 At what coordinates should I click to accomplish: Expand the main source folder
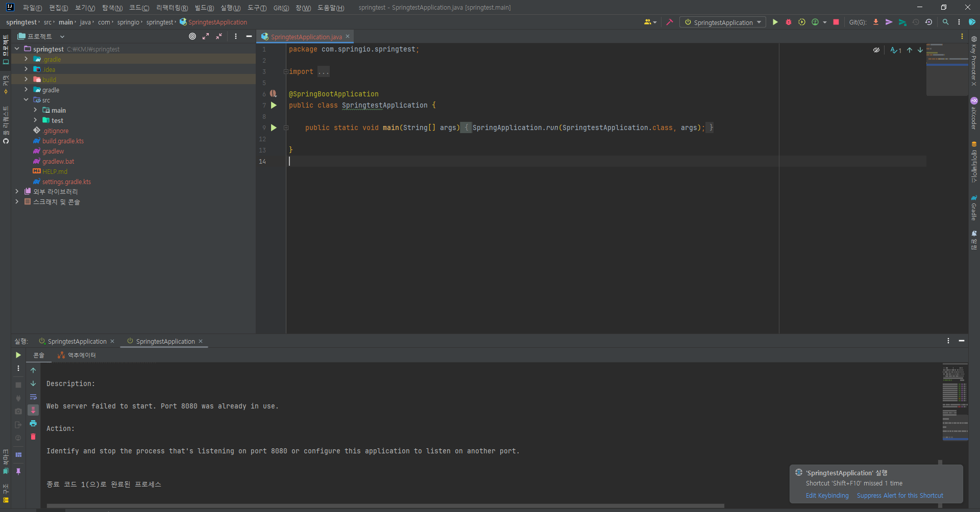pyautogui.click(x=35, y=110)
